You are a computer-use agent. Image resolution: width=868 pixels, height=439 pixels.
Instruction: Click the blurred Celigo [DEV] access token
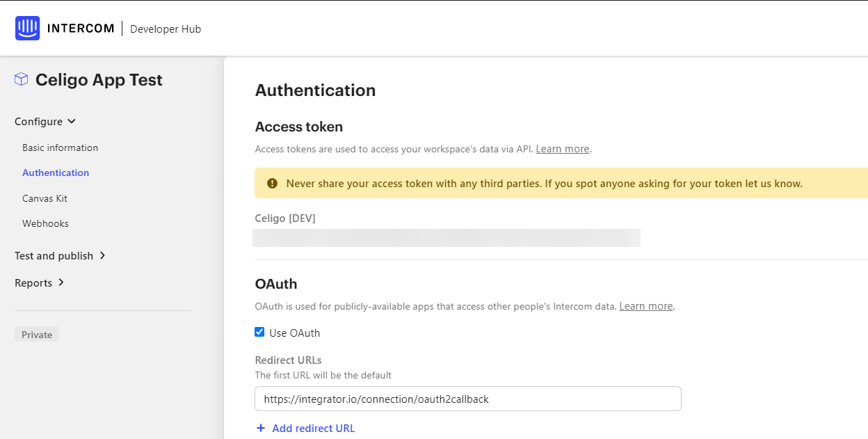coord(447,238)
